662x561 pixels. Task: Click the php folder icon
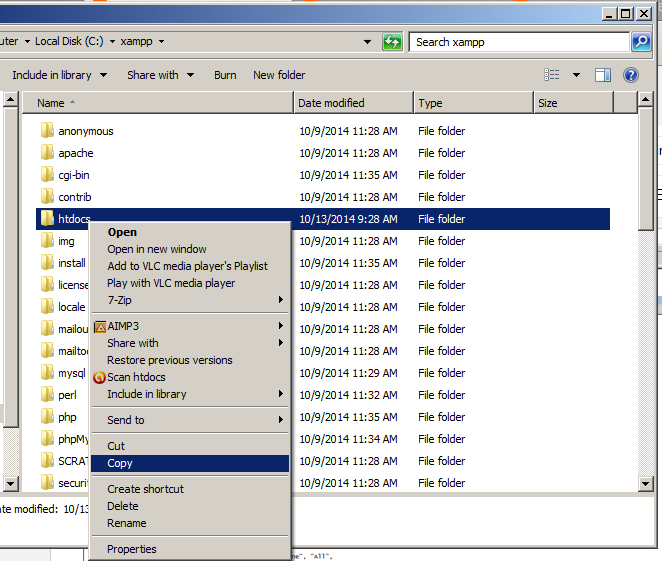point(47,417)
